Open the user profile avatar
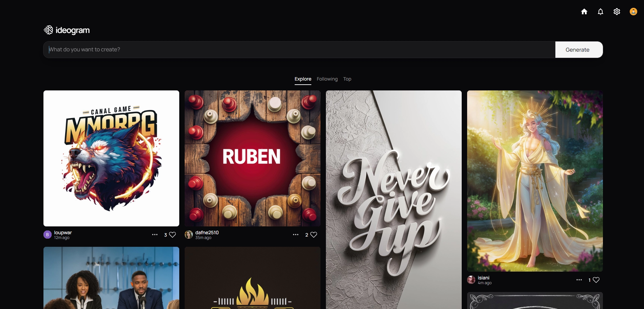644x309 pixels. [633, 12]
